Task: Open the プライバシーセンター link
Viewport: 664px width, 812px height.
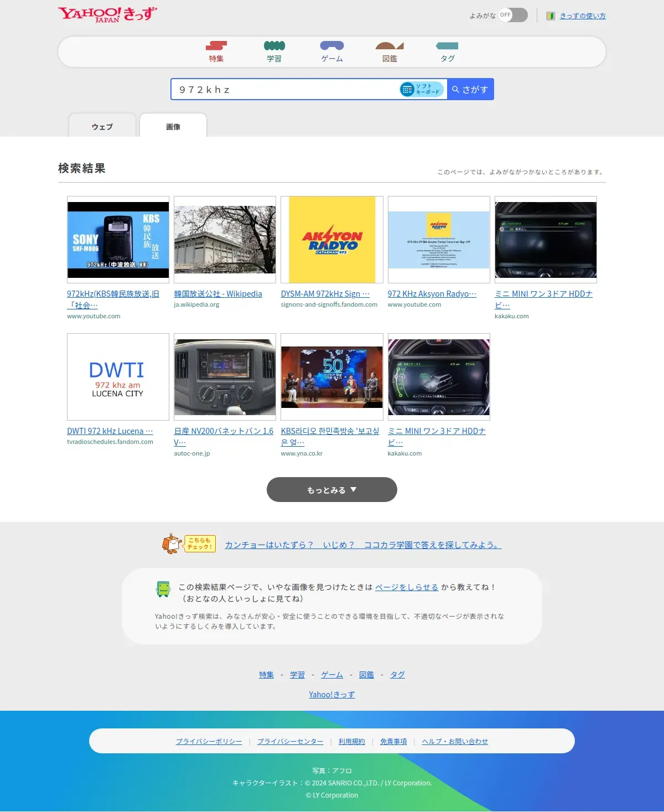Action: pos(290,742)
